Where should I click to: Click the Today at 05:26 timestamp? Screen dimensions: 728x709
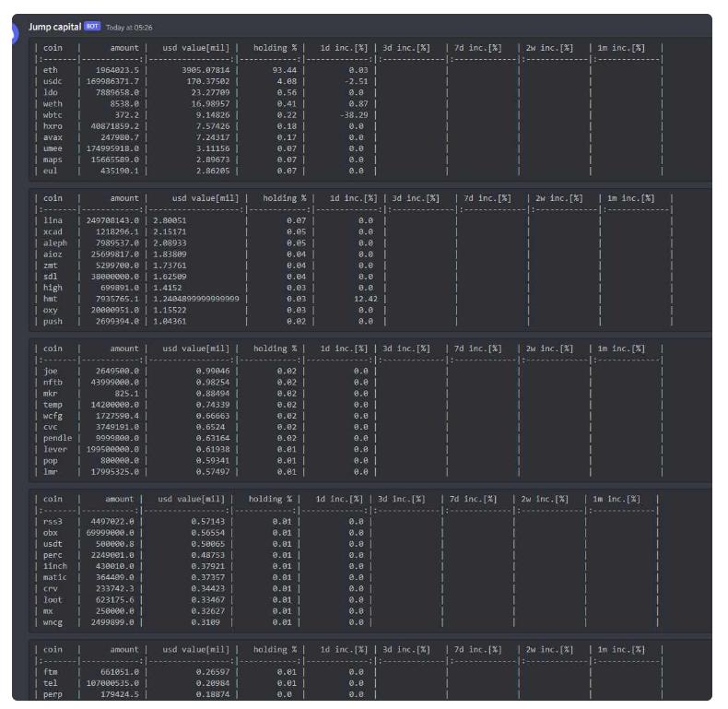pyautogui.click(x=129, y=28)
